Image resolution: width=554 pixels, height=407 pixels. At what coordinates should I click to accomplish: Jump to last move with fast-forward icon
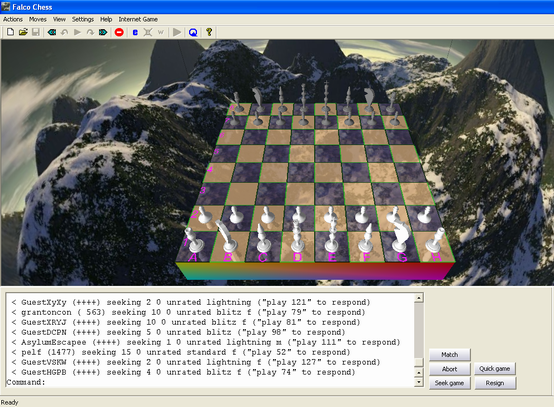click(x=103, y=33)
